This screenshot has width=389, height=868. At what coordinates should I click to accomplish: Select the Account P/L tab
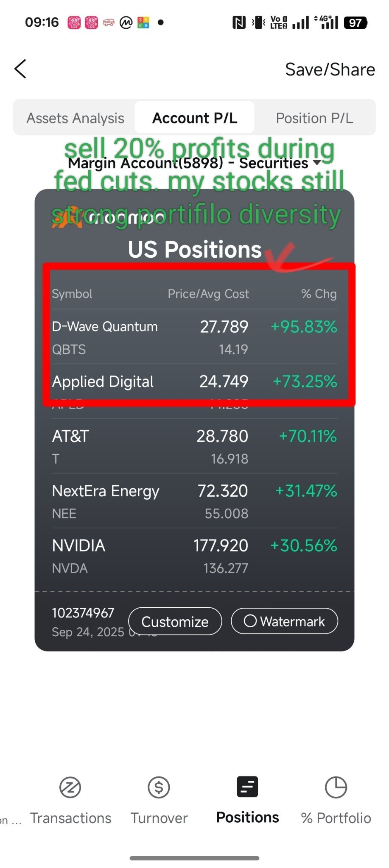(195, 118)
